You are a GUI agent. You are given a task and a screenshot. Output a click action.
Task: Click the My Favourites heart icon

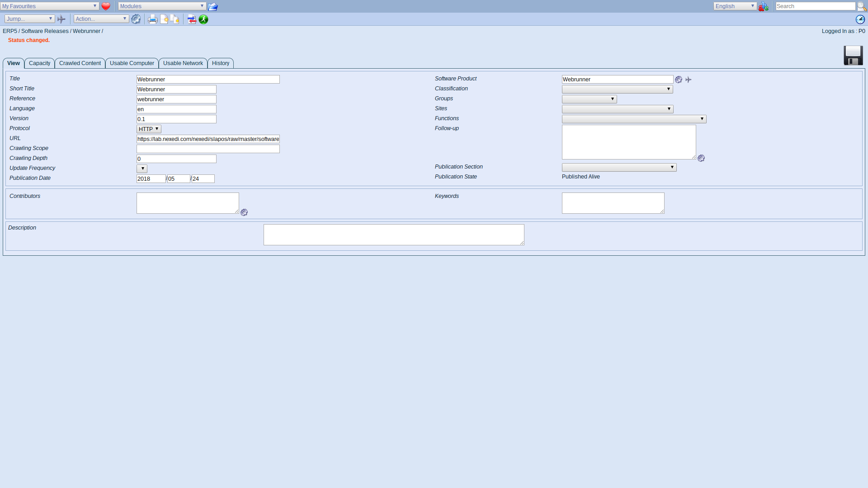click(105, 7)
